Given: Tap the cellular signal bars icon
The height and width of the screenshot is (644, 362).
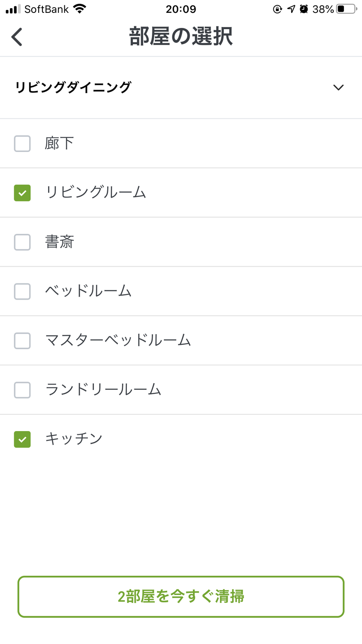Looking at the screenshot, I should tap(13, 9).
